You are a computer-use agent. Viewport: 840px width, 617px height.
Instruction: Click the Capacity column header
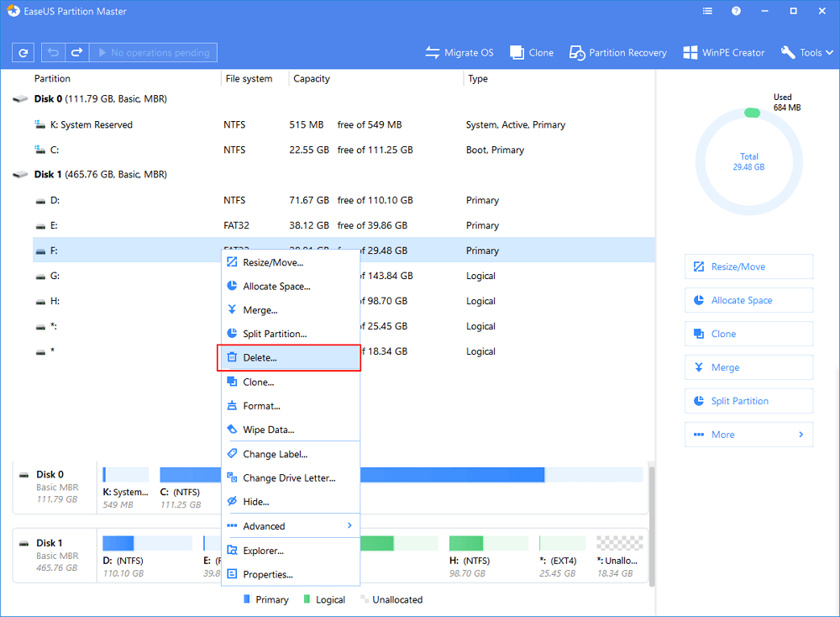(x=312, y=78)
